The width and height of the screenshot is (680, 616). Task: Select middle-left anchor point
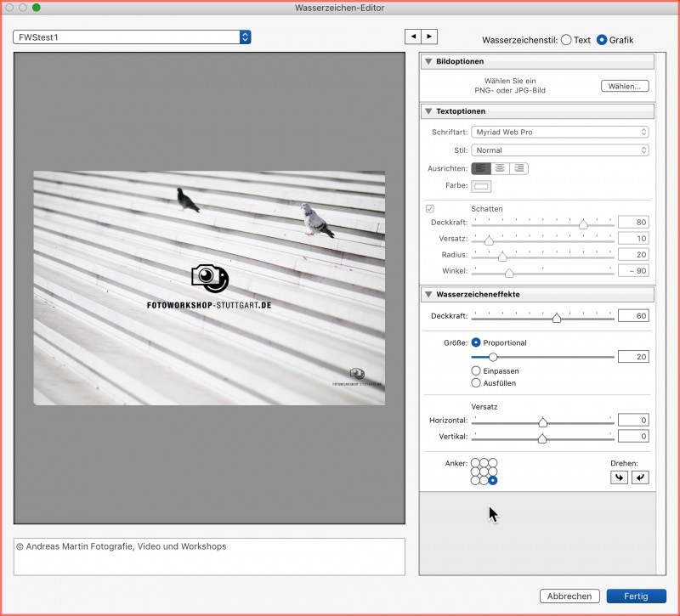click(475, 472)
